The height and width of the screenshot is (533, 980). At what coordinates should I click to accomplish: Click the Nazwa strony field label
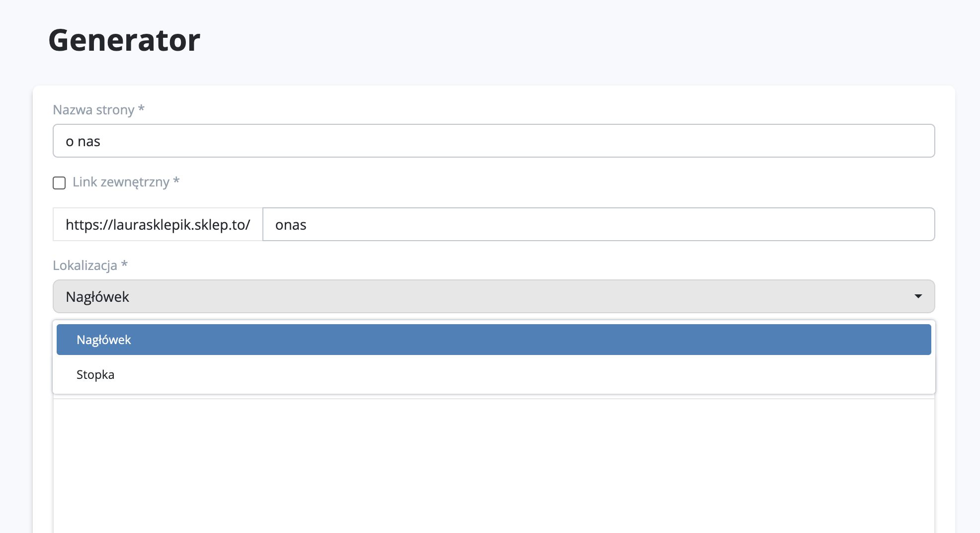coord(93,110)
